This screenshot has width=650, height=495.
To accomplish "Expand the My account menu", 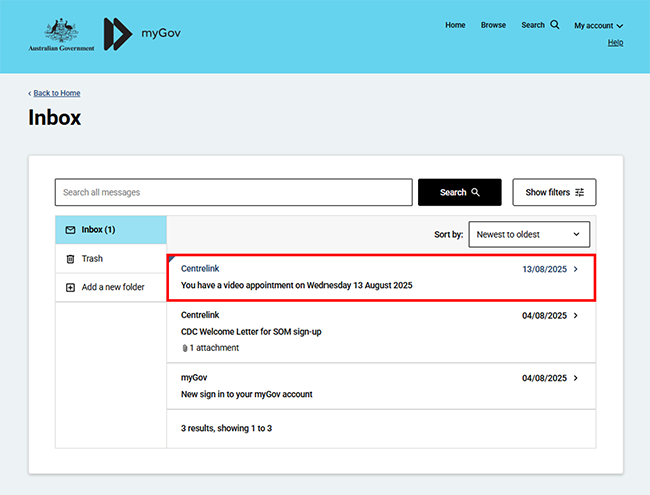I will pyautogui.click(x=599, y=26).
